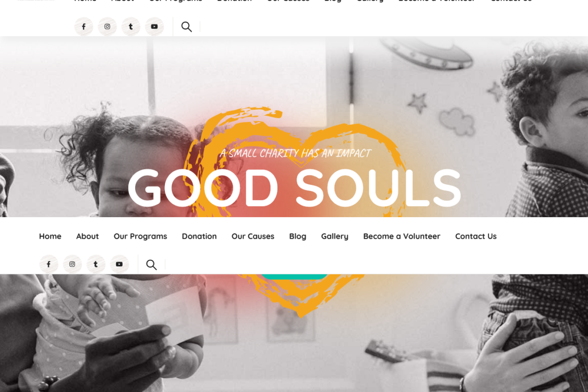588x392 pixels.
Task: Open the Gallery menu item
Action: 335,236
